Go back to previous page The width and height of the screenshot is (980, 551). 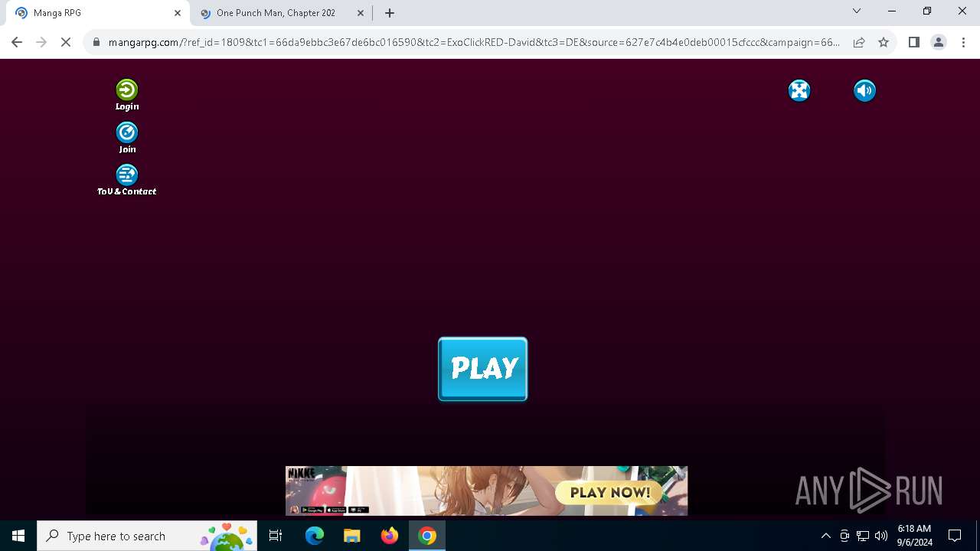tap(17, 42)
